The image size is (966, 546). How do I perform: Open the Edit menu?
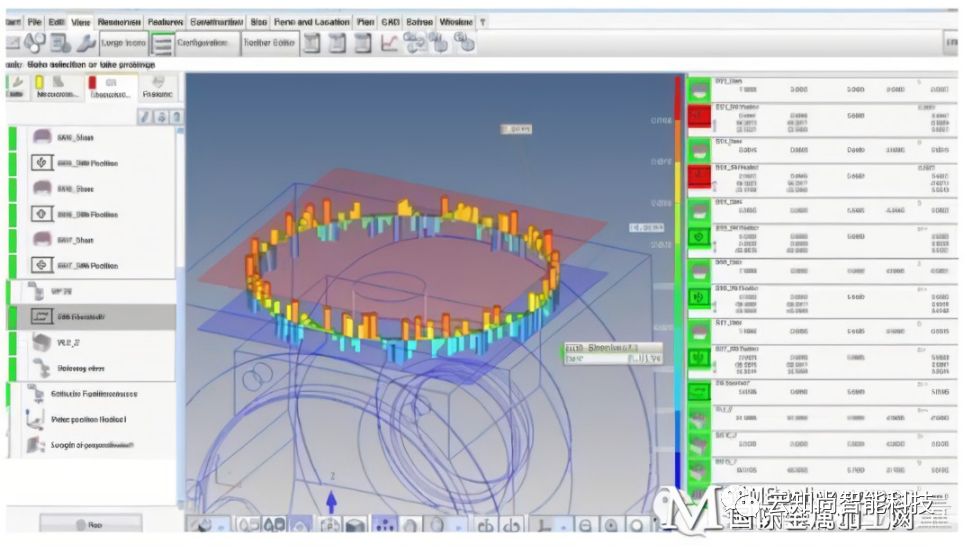56,21
